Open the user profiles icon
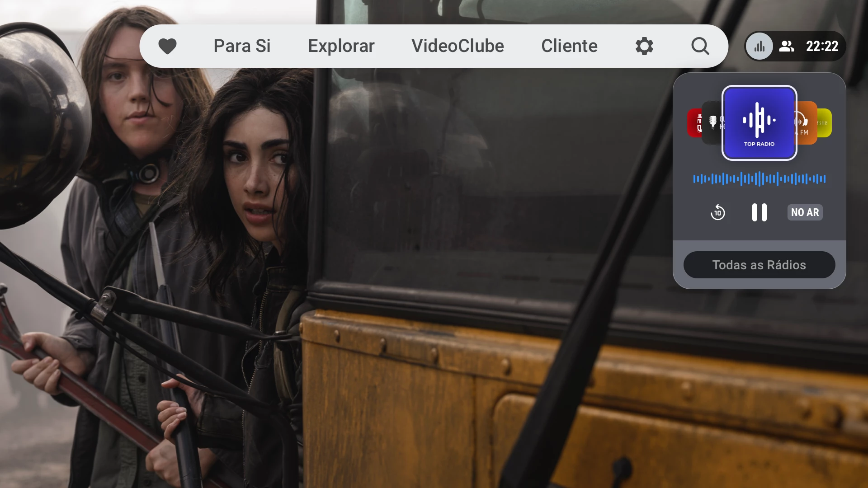The image size is (868, 488). tap(786, 46)
